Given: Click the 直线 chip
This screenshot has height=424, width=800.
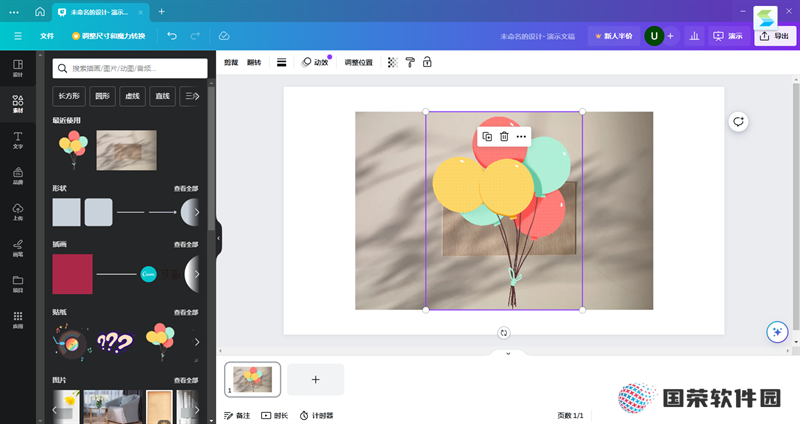Looking at the screenshot, I should (x=162, y=96).
